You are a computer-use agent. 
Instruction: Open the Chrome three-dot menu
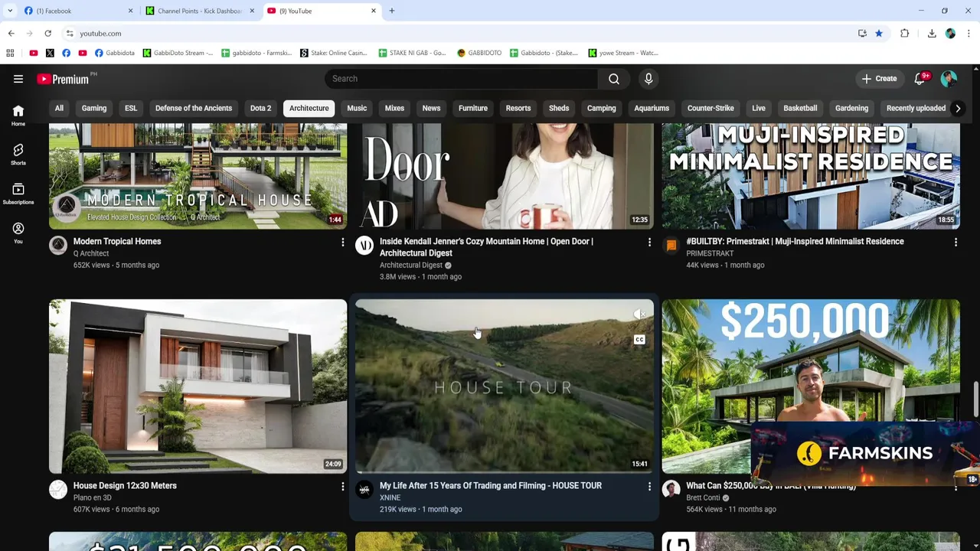(969, 34)
